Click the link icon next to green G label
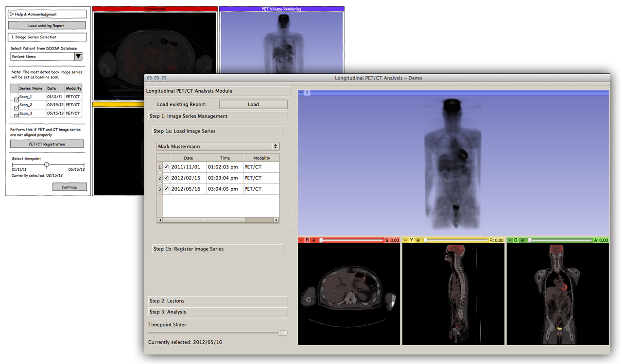The image size is (622, 364). point(522,240)
